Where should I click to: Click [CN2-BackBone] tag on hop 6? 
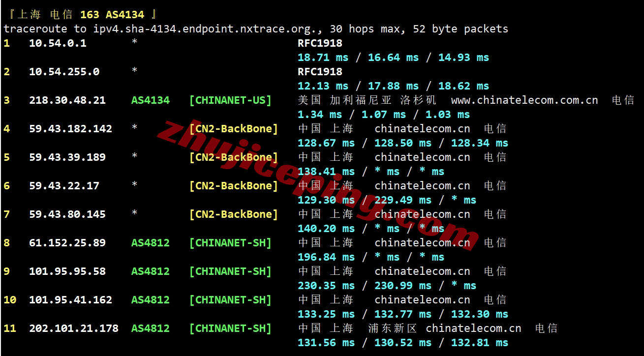(234, 186)
